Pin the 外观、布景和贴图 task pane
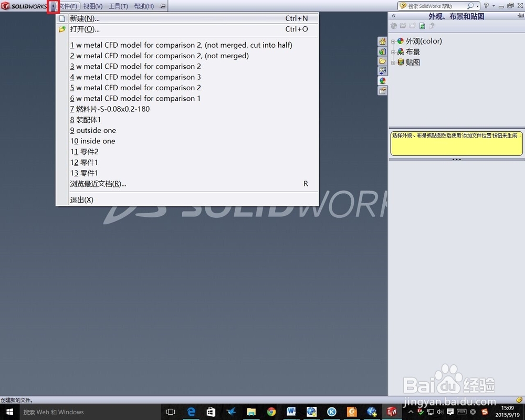 pyautogui.click(x=521, y=16)
